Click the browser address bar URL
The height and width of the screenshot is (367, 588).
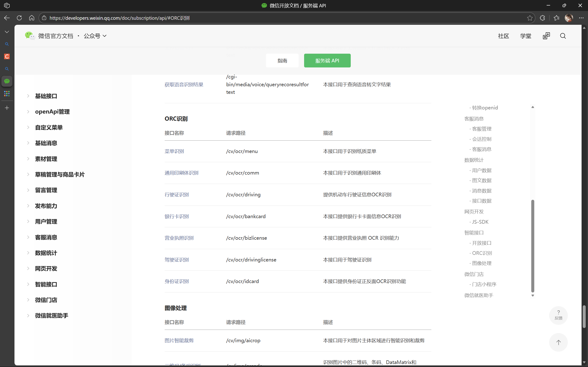click(x=119, y=18)
